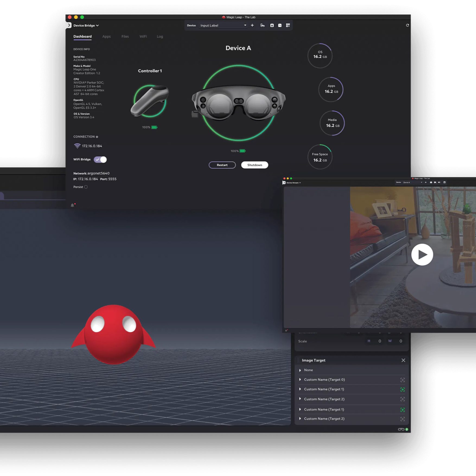Click the headset pairing icon in Device Bridge toolbar
This screenshot has width=476, height=476.
(x=262, y=25)
